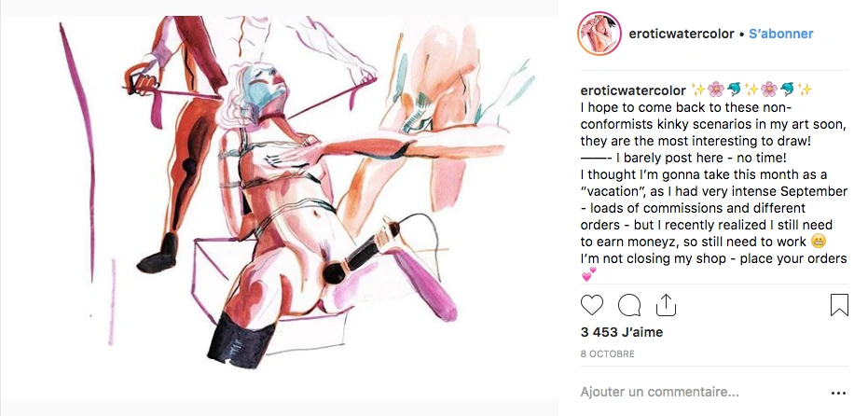Click the watercolor post image

(x=279, y=208)
